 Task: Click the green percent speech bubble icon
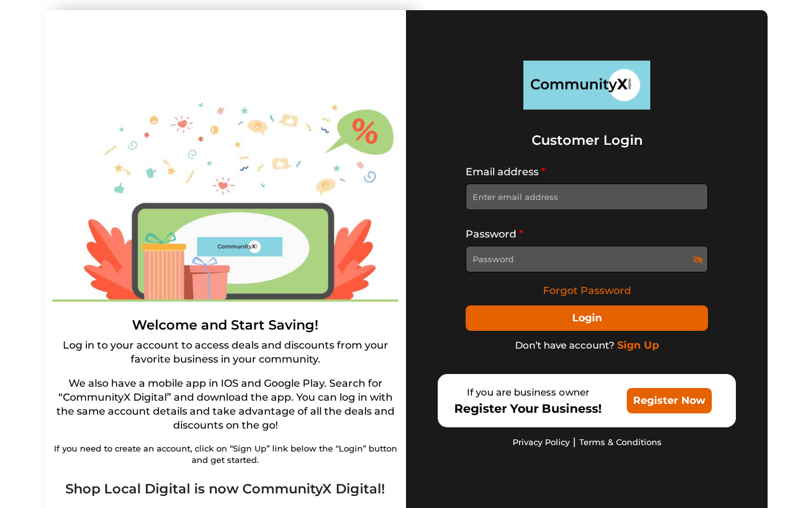362,131
